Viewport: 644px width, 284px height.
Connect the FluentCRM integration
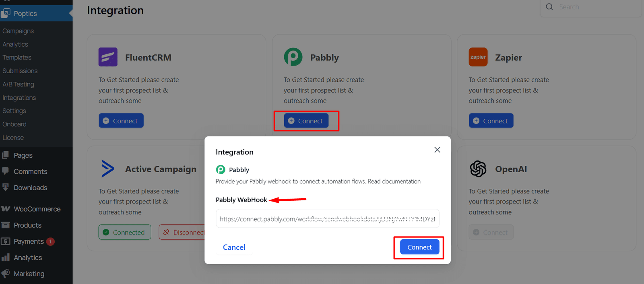[121, 121]
